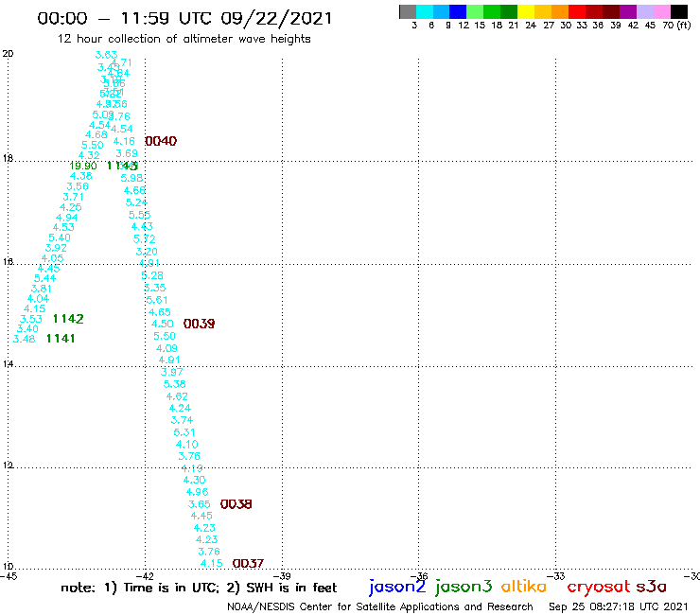700x615 pixels.
Task: Click the pink legend color swatch
Action: point(661,12)
